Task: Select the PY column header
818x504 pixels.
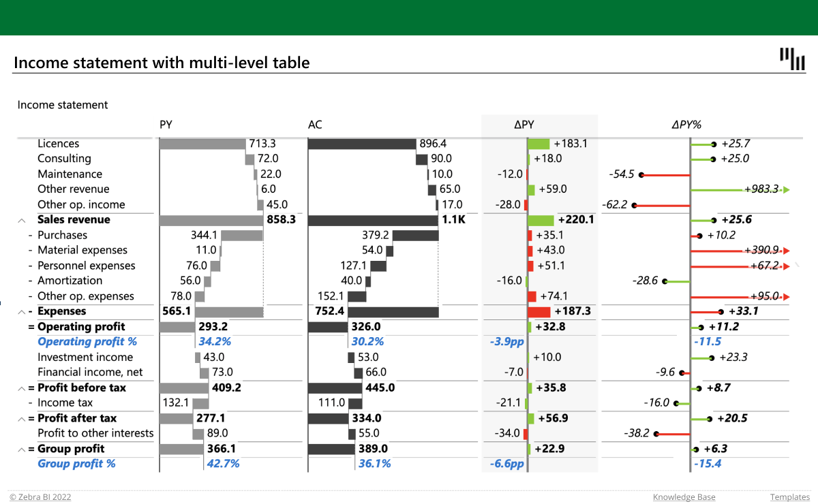Action: [x=166, y=125]
